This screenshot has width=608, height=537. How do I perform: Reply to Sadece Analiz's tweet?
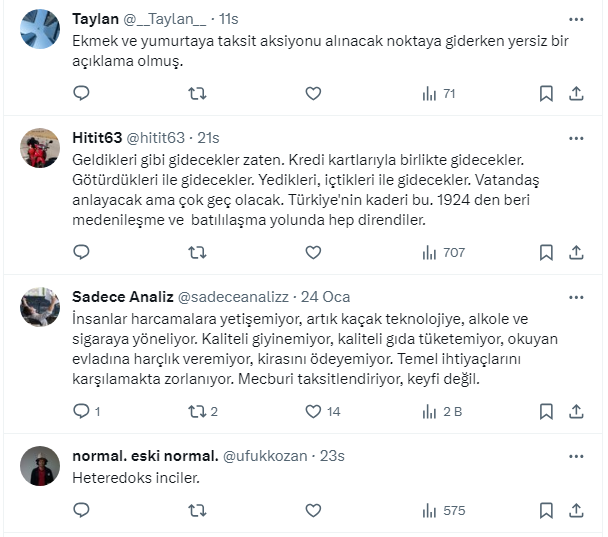coord(82,411)
